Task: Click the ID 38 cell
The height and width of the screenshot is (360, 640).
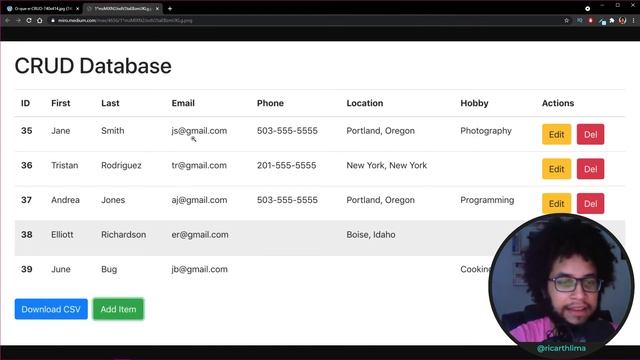Action: tap(27, 235)
